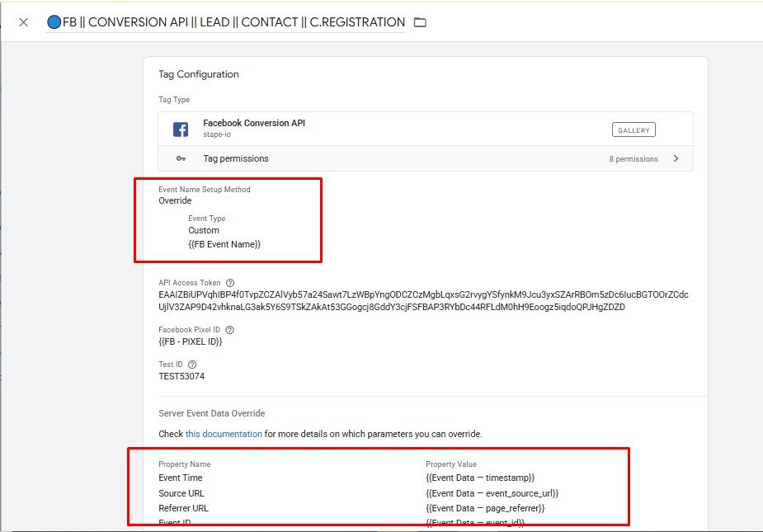Click 'Server Event Data Override' heading

(212, 413)
